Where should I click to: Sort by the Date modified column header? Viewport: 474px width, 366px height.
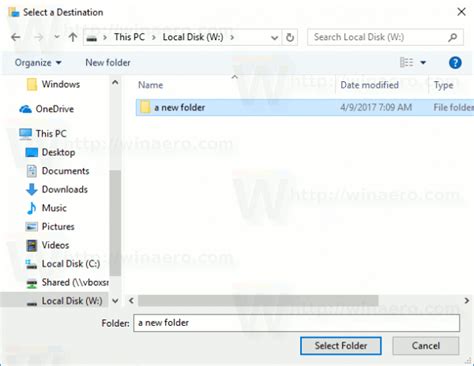coord(369,85)
